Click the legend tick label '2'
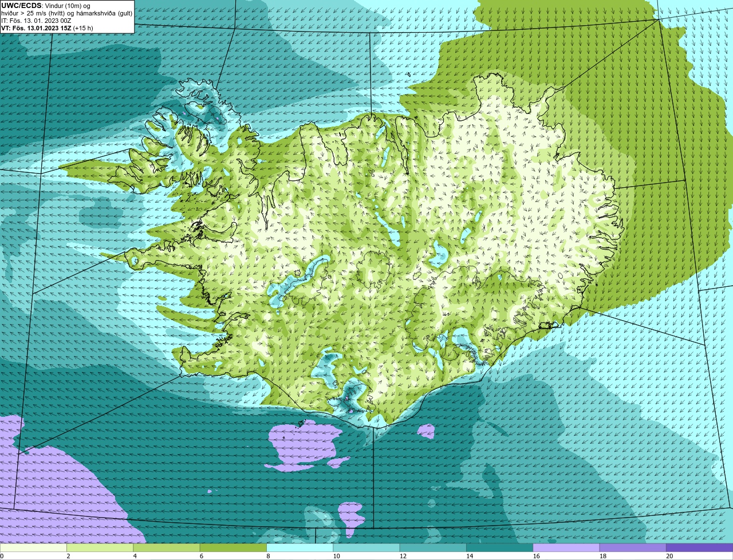This screenshot has height=560, width=733. point(68,556)
